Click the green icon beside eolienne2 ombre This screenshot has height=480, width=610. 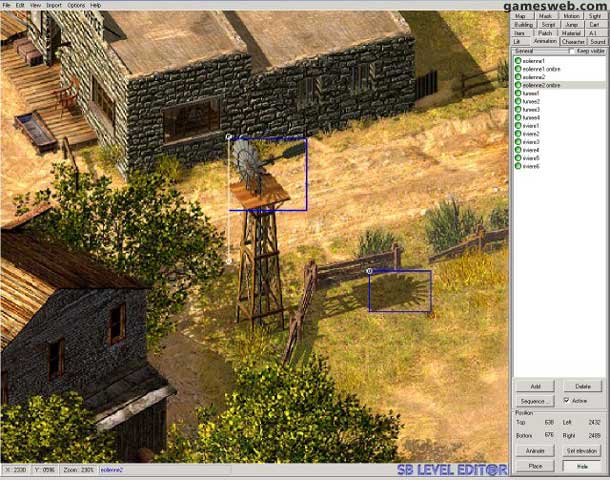[518, 85]
